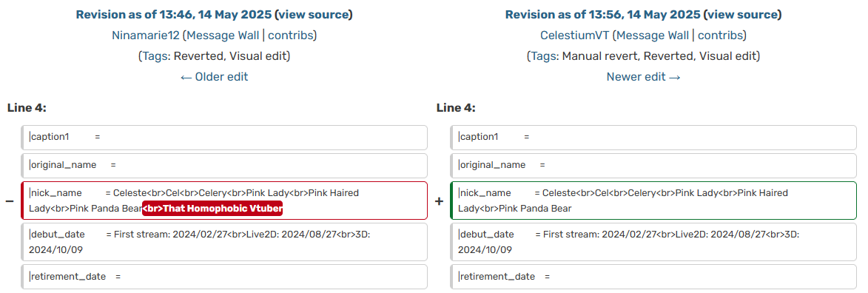Open CelestiumVT's Message Wall
This screenshot has width=868, height=293.
pos(653,36)
